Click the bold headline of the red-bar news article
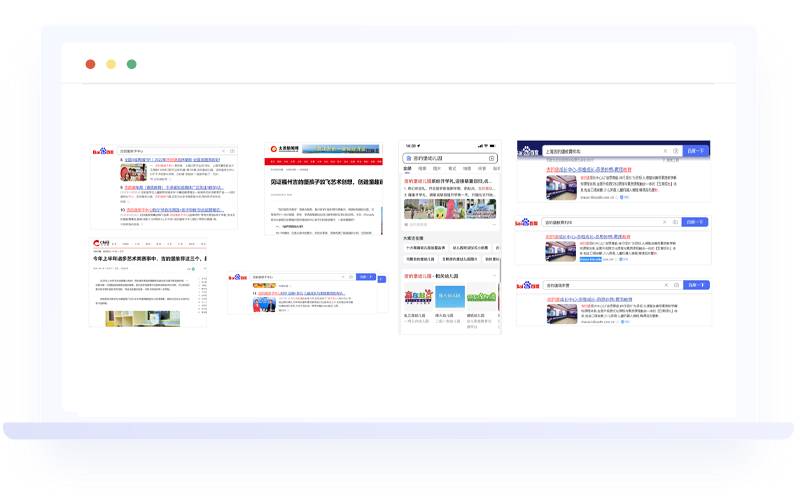 click(326, 182)
